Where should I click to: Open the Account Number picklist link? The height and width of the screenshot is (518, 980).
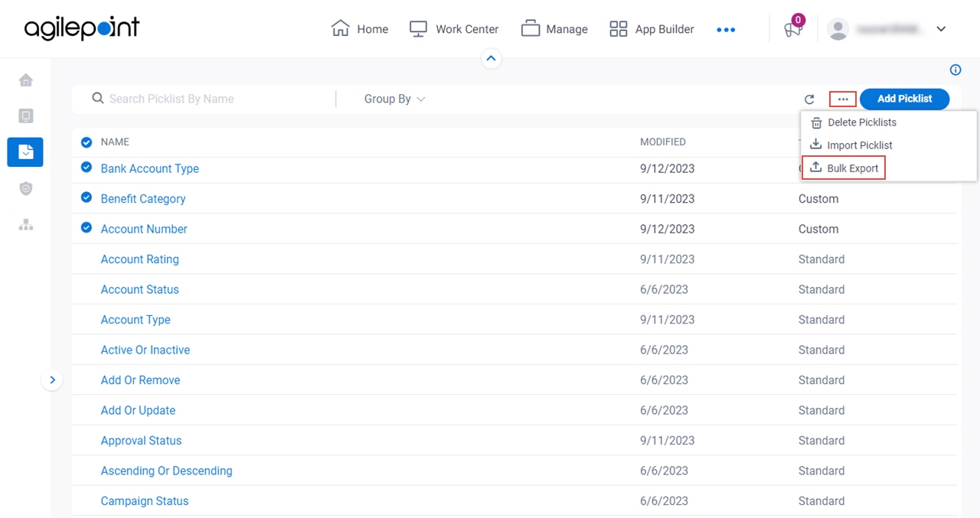coord(144,229)
